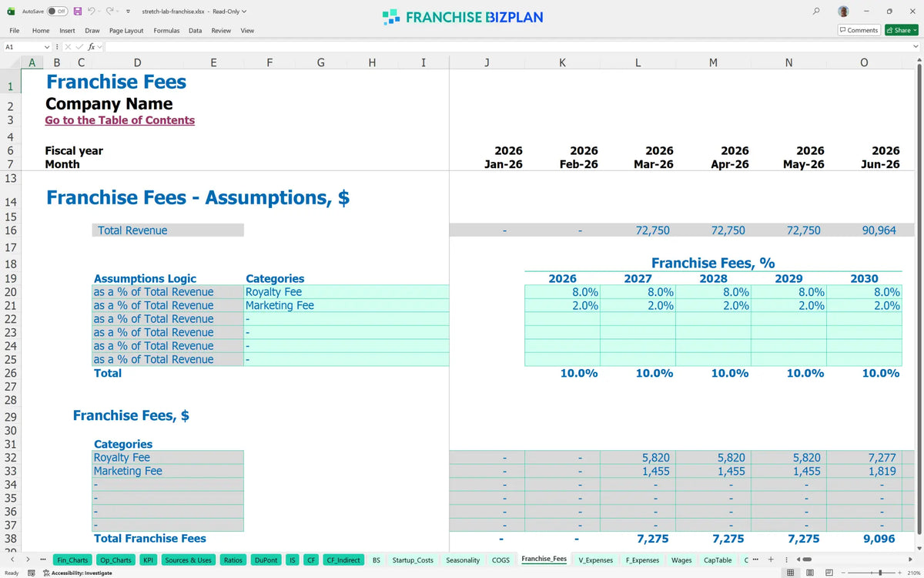
Task: Open the Draw ribbon tab
Action: [92, 31]
